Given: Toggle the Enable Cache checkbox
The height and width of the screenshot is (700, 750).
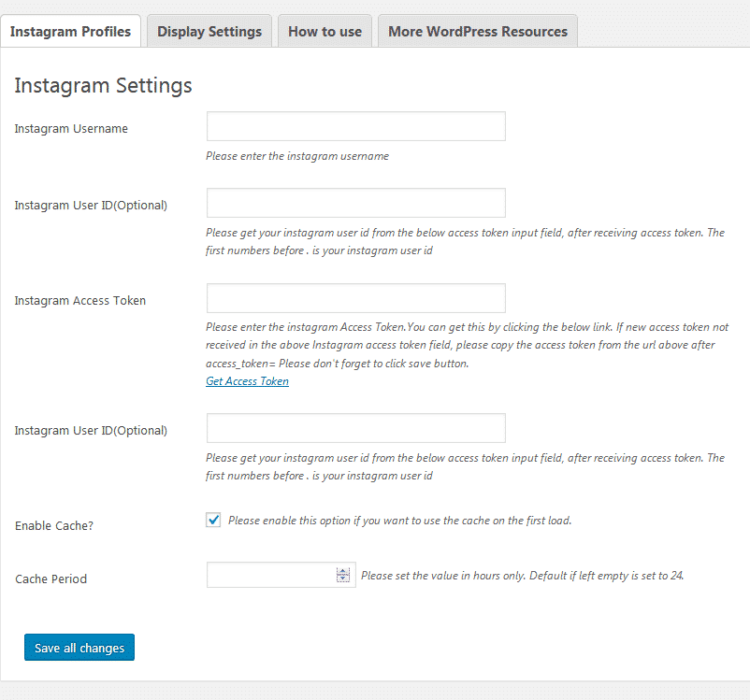Looking at the screenshot, I should pyautogui.click(x=213, y=520).
